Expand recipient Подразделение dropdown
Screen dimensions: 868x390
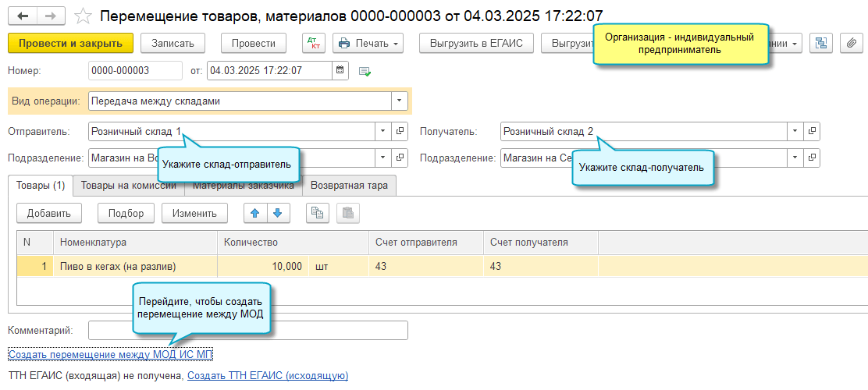click(796, 158)
